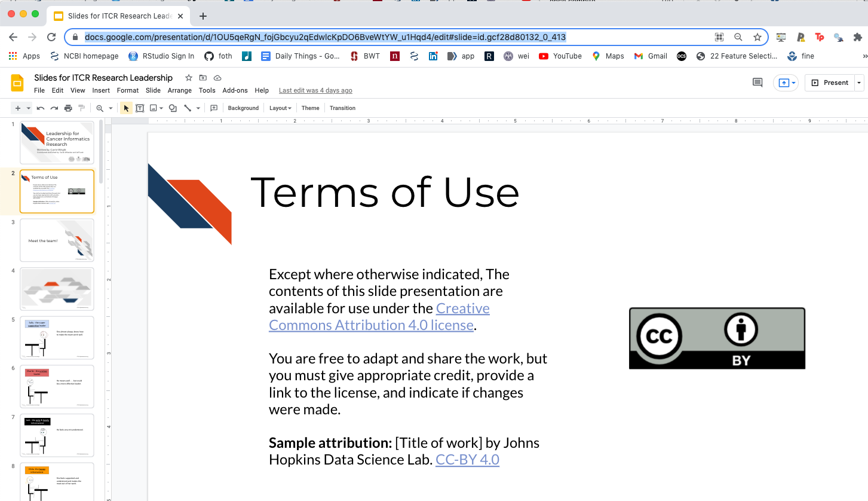Viewport: 868px width, 501px height.
Task: Open the File menu
Action: [39, 90]
